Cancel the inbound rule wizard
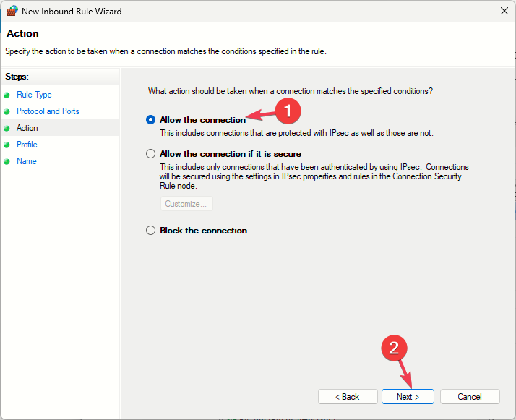 pos(470,397)
